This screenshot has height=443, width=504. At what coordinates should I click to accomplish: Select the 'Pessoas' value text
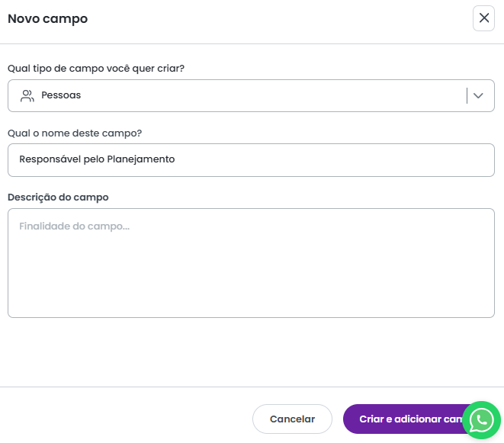[x=61, y=96]
